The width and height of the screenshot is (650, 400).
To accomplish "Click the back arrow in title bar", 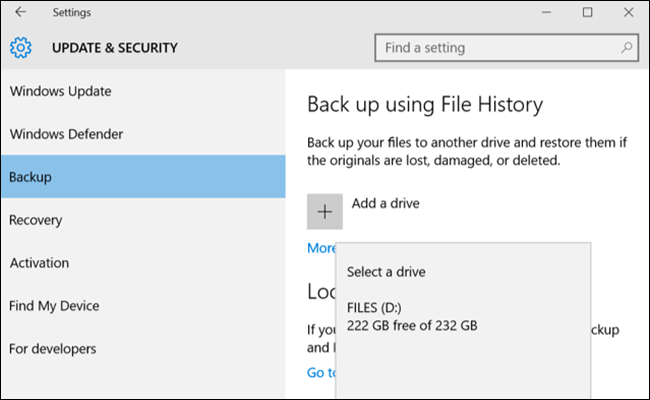I will coord(21,13).
